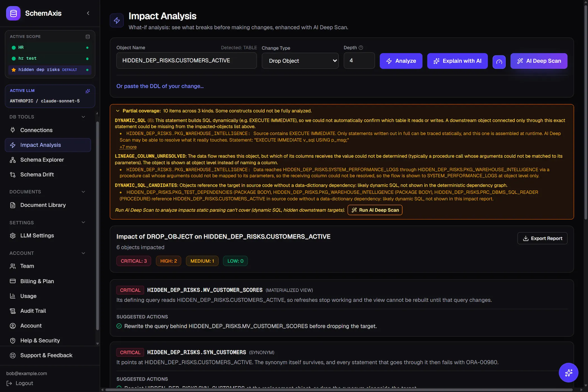Viewport: 588px width, 392px height.
Task: Click the main vertical scrollbar
Action: point(585,112)
